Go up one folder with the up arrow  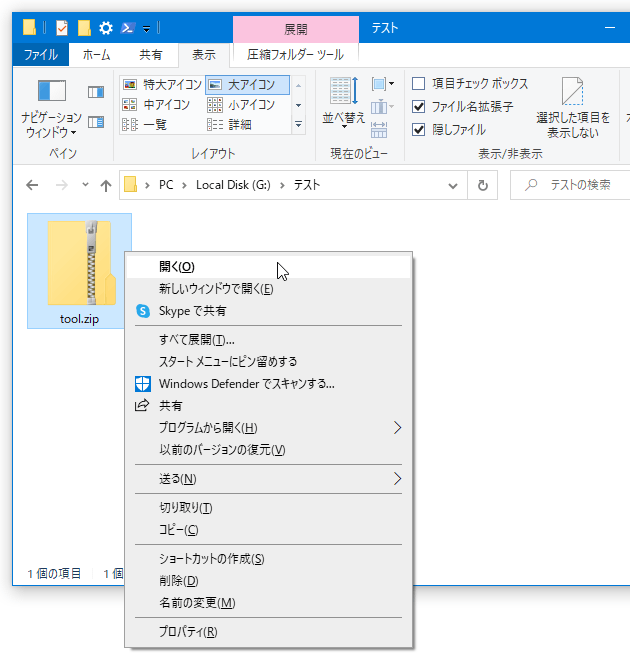click(x=106, y=186)
